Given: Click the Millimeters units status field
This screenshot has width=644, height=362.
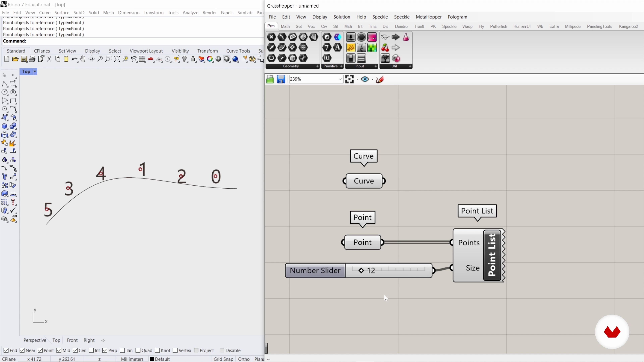Looking at the screenshot, I should [132, 359].
